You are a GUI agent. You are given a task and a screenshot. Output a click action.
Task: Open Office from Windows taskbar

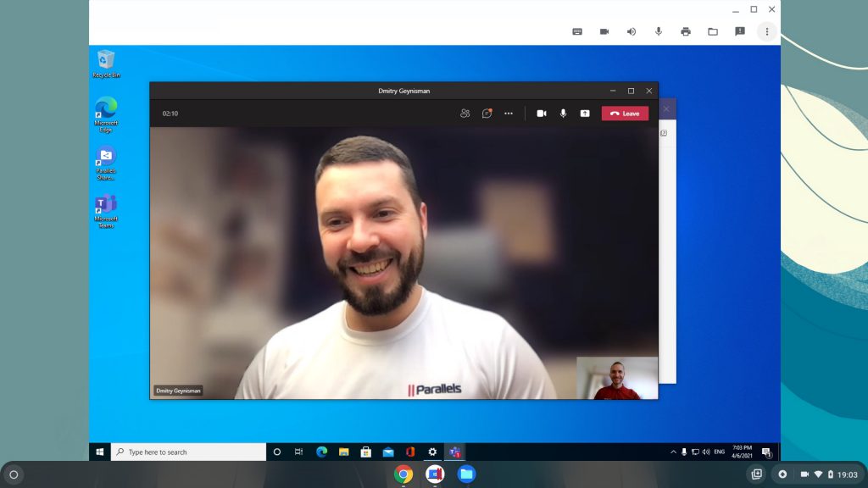tap(410, 452)
